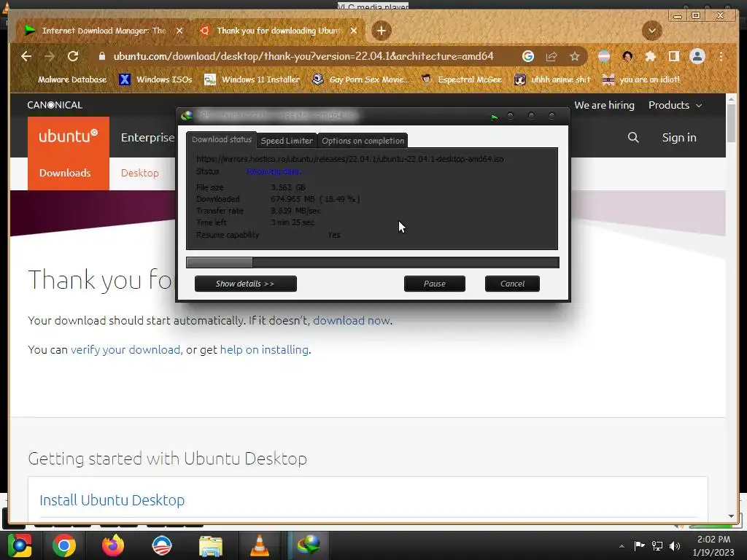Viewport: 747px width, 560px height.
Task: Open the Windows 11 Installer bookmark
Action: (252, 79)
